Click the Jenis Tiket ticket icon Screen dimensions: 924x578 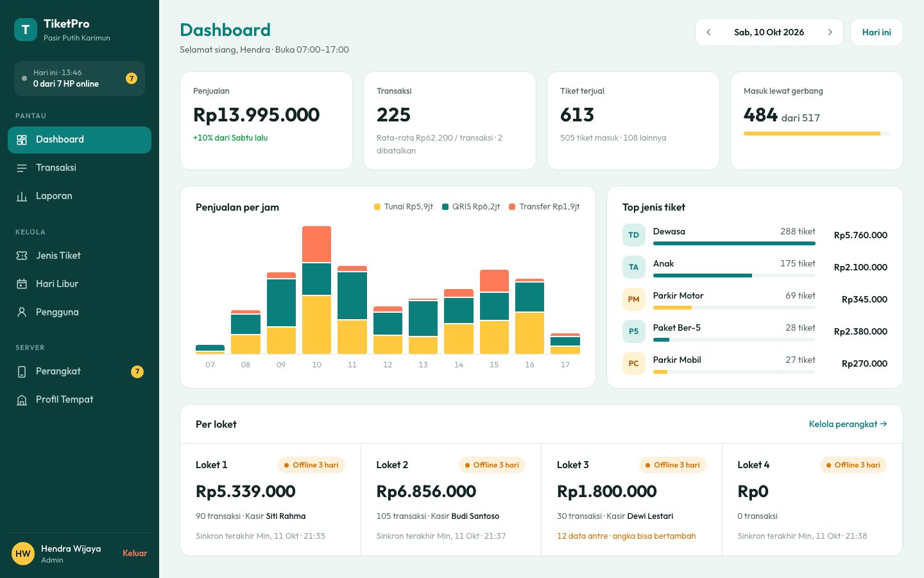[x=22, y=256]
